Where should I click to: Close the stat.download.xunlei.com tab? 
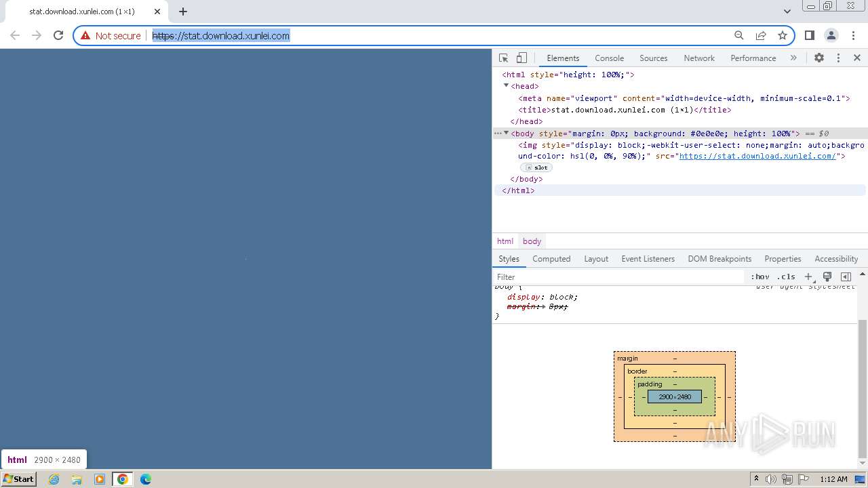157,12
